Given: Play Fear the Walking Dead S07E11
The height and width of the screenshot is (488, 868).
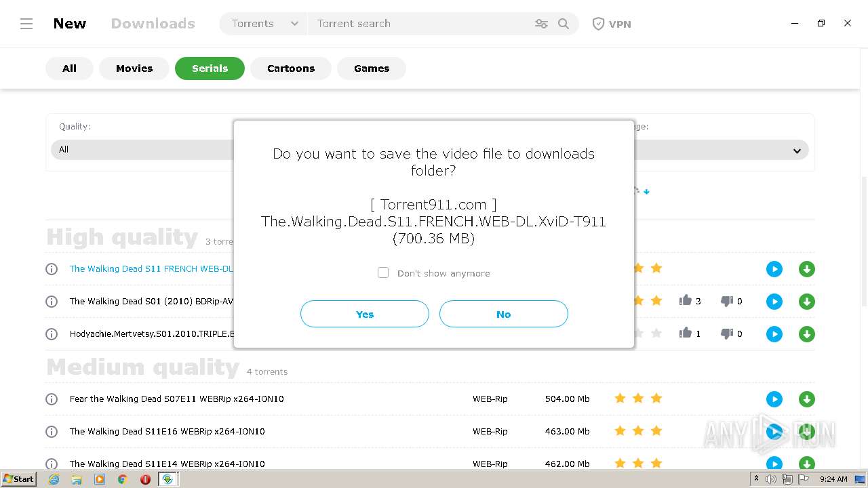Looking at the screenshot, I should 774,399.
